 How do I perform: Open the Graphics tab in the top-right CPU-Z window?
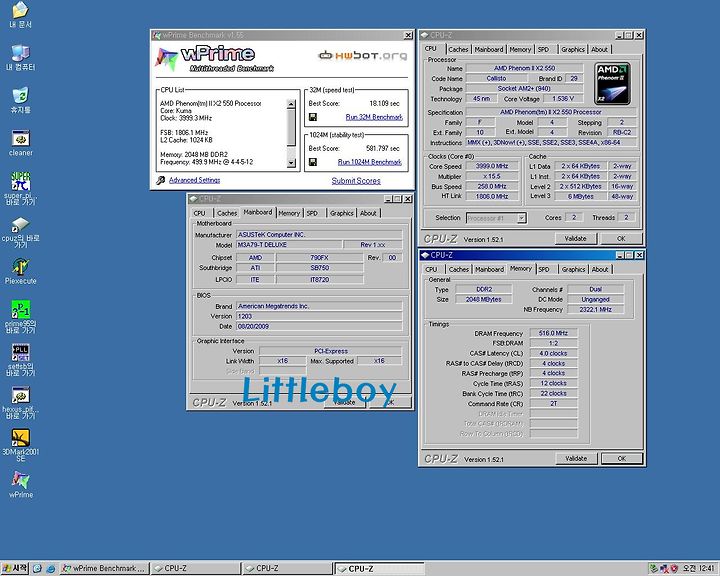(573, 49)
